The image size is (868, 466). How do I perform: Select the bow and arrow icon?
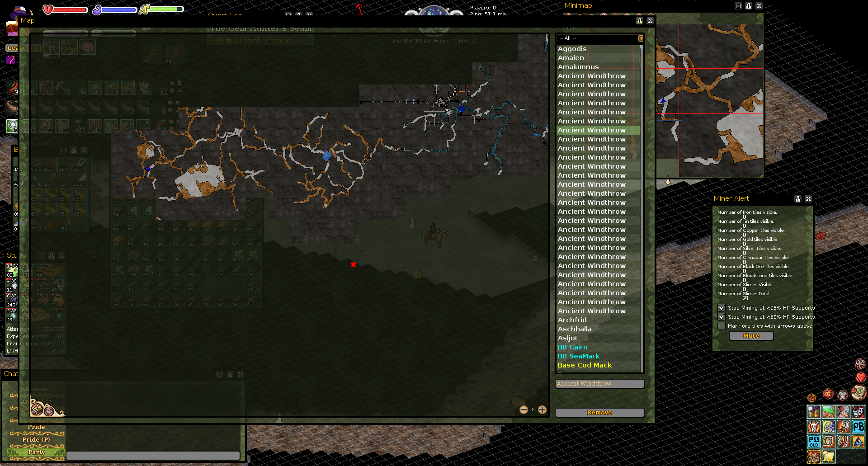click(844, 442)
